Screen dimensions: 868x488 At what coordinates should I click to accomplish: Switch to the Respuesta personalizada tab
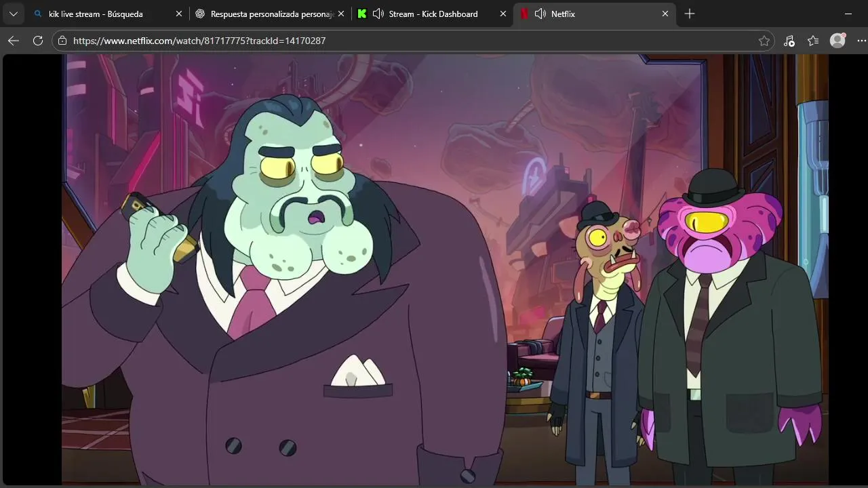point(270,14)
